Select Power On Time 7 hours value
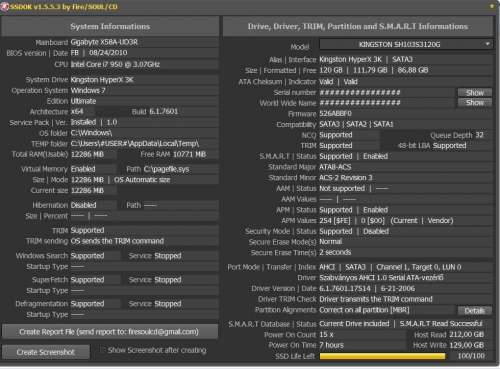Image resolution: width=500 pixels, height=369 pixels. pyautogui.click(x=331, y=345)
